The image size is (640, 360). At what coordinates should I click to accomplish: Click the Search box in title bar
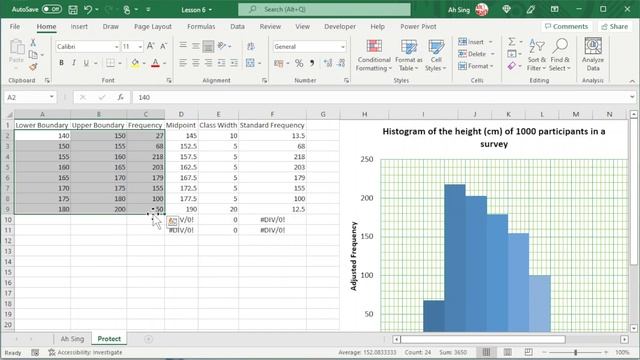(x=324, y=9)
